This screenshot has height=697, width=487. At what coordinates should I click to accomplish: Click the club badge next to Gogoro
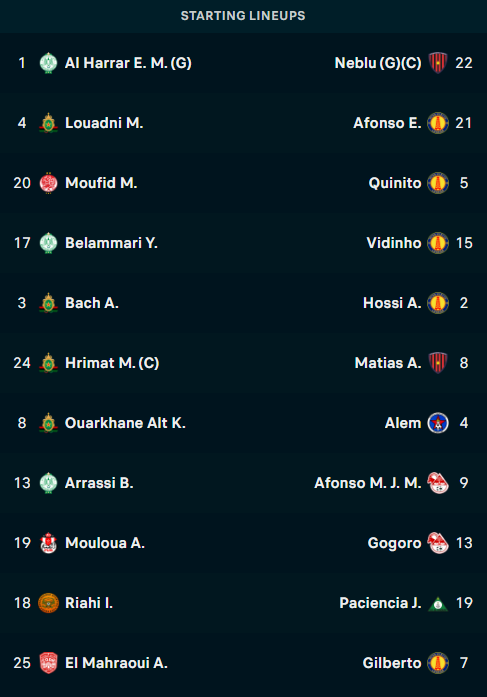coord(438,543)
